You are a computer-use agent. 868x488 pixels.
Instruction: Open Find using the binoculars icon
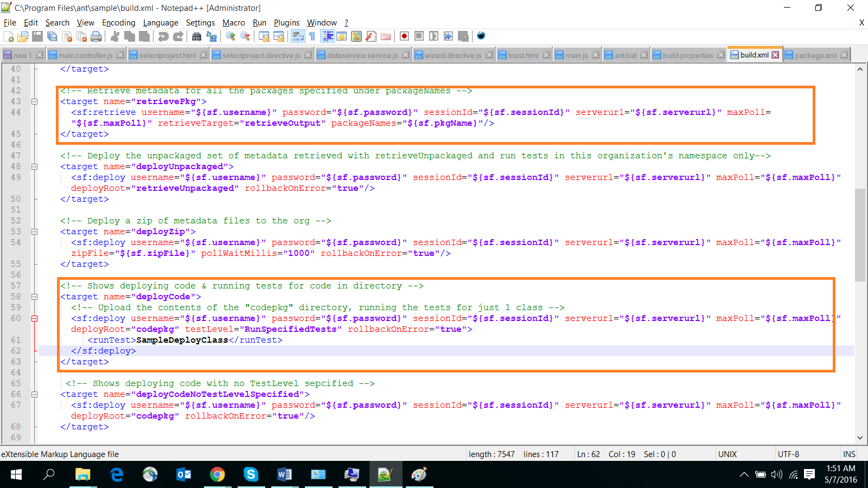pyautogui.click(x=196, y=36)
